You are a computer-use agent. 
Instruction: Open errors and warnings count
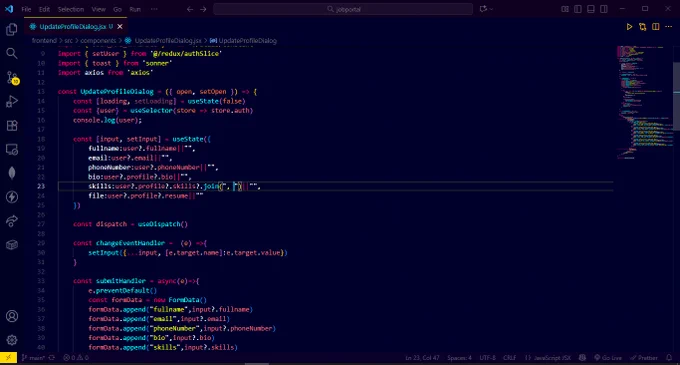pos(76,358)
